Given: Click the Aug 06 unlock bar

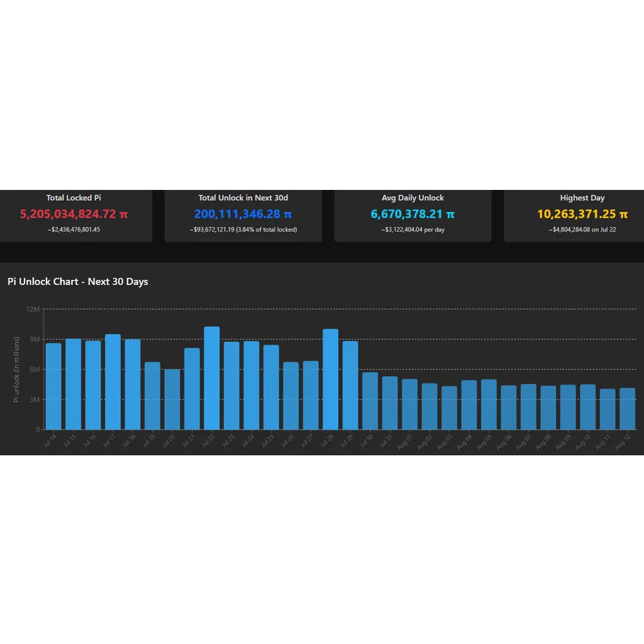Looking at the screenshot, I should point(508,408).
